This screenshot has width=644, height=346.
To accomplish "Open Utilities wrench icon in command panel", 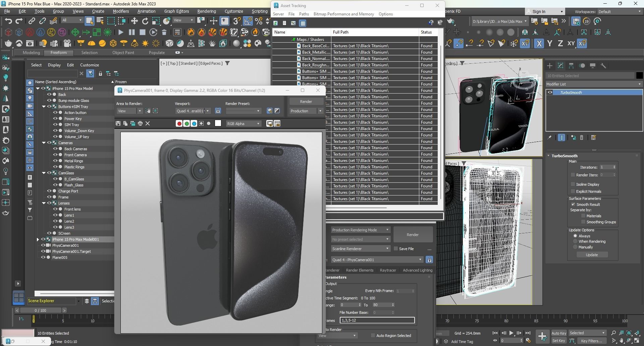I will pyautogui.click(x=603, y=65).
